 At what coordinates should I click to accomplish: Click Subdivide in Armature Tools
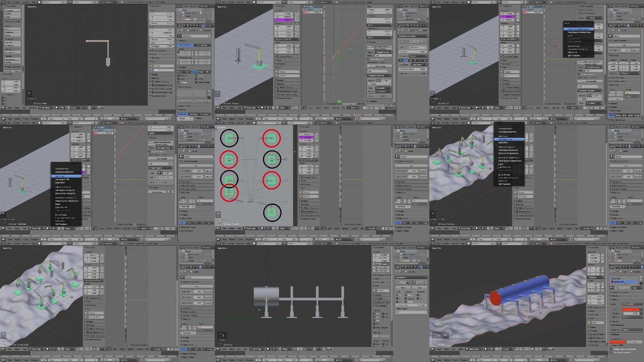tap(13, 45)
